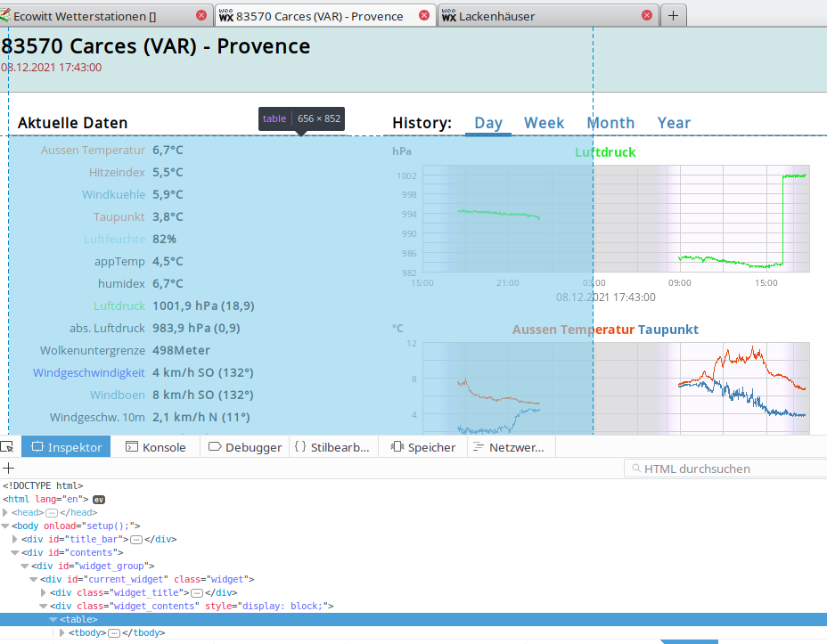Expand the title_bar div node
Screen dimensions: 827x644
(x=15, y=540)
